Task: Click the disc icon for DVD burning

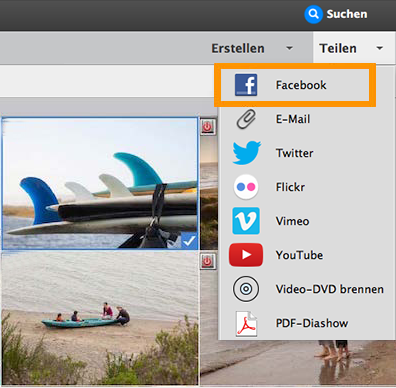Action: tap(246, 289)
